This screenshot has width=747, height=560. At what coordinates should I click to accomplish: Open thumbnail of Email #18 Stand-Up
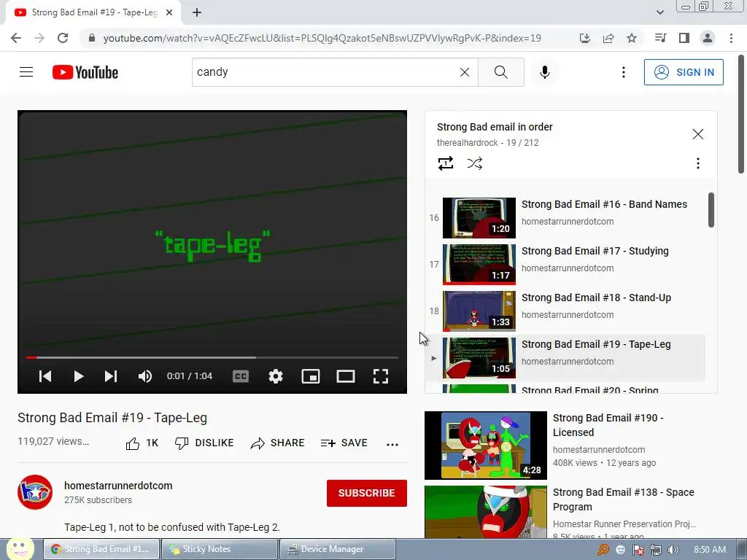click(479, 311)
